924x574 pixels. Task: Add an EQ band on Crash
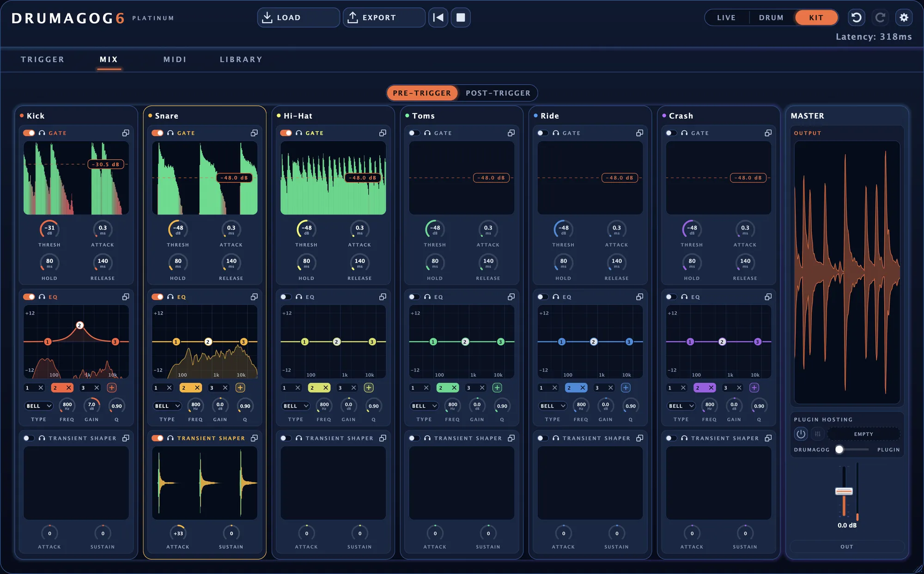point(754,388)
